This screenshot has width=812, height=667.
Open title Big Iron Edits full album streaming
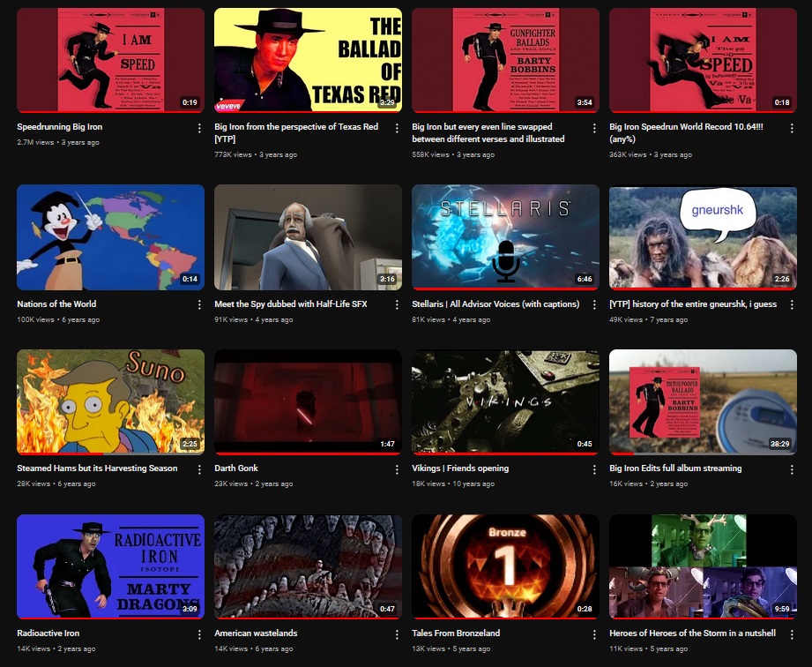pos(675,468)
